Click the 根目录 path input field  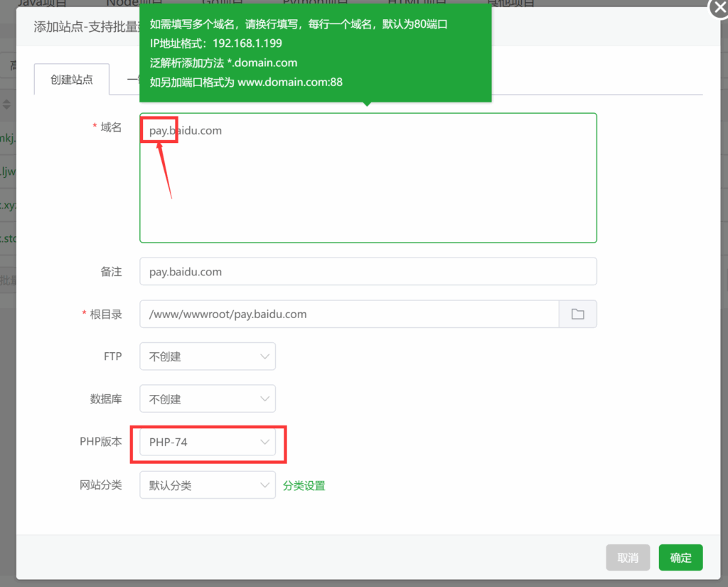click(x=348, y=314)
